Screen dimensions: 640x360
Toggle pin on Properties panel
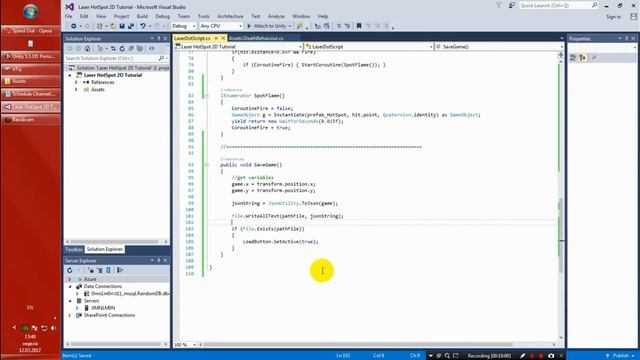(x=627, y=38)
